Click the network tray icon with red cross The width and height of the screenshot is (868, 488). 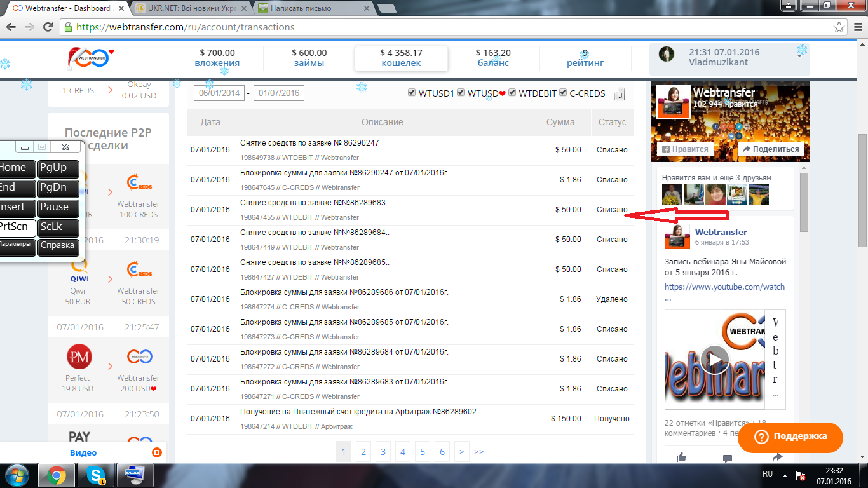click(x=801, y=476)
